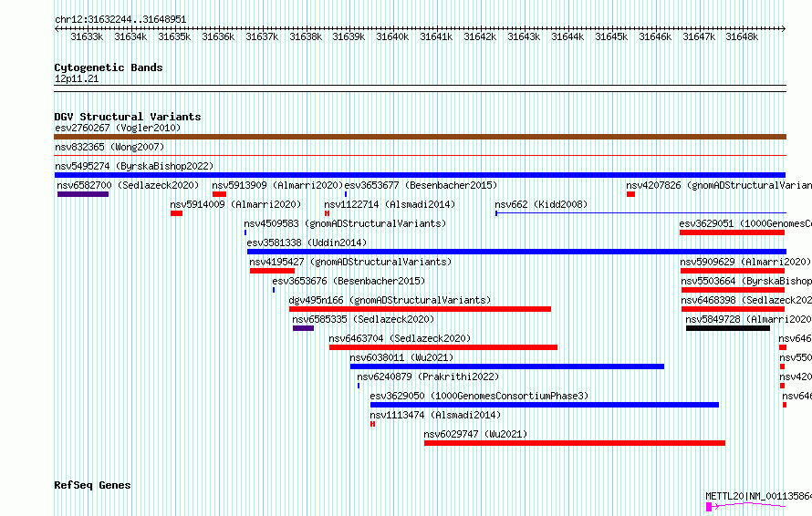
Task: Select nsv6585335 (Sedlazeck2020) label
Action: [x=363, y=319]
